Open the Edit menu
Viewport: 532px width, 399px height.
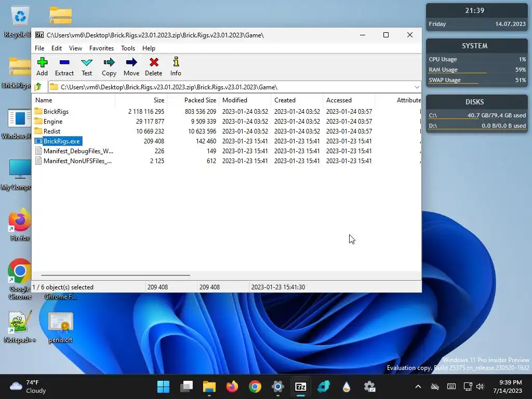coord(56,48)
